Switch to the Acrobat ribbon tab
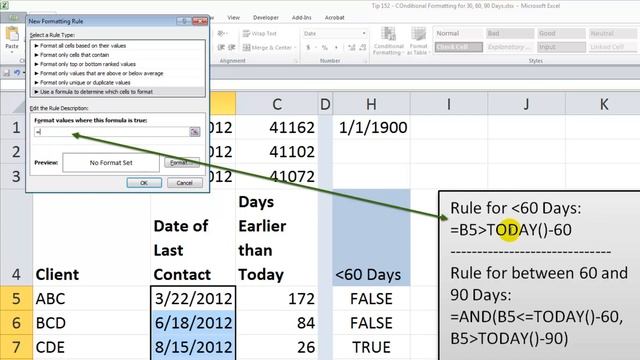This screenshot has height=360, width=640. (334, 18)
